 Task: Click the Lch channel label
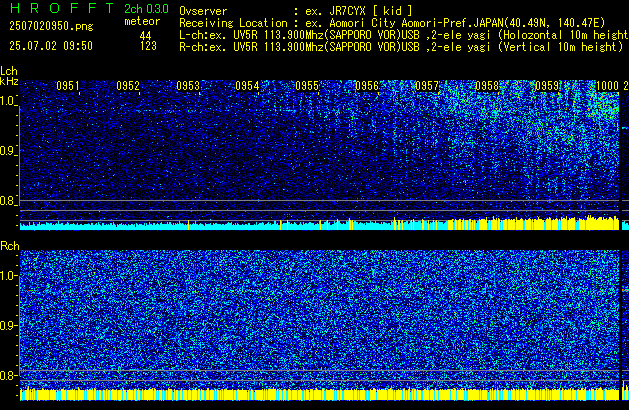9,71
